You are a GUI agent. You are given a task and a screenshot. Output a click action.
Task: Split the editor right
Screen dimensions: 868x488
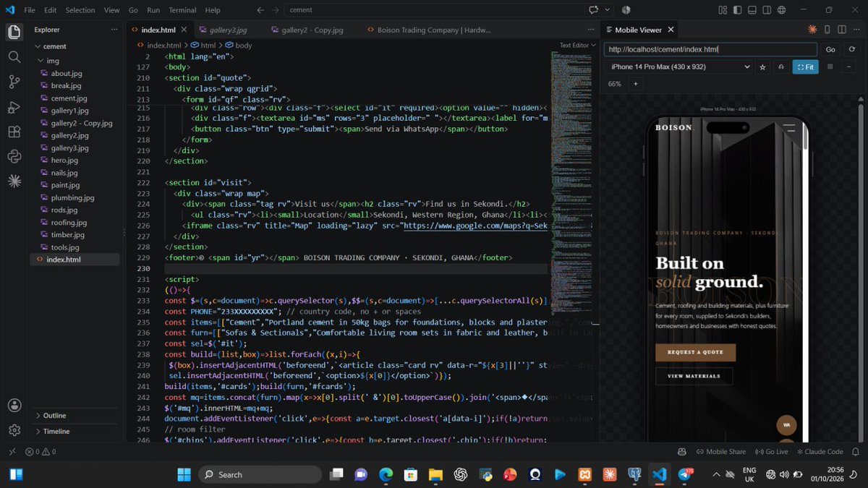842,30
